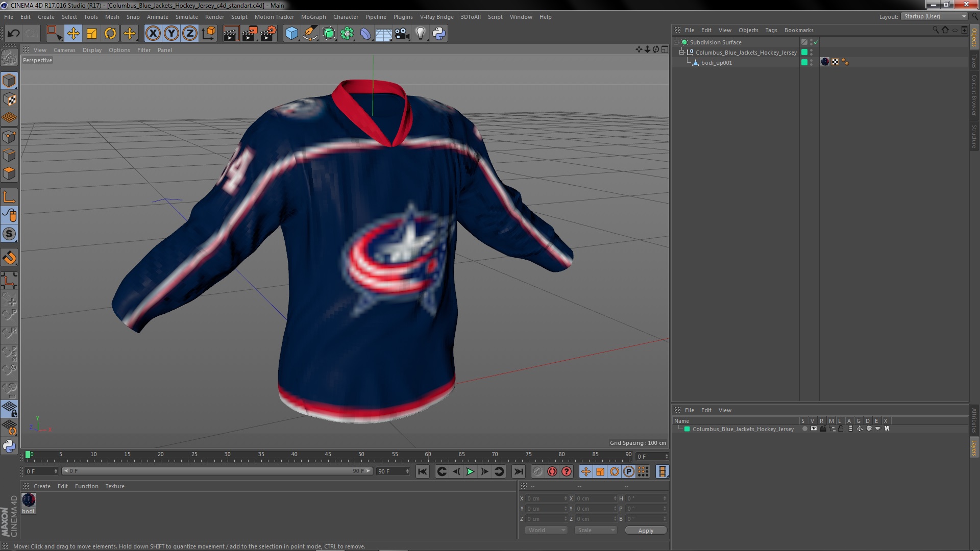
Task: Click the timeline range slider bar
Action: 218,471
